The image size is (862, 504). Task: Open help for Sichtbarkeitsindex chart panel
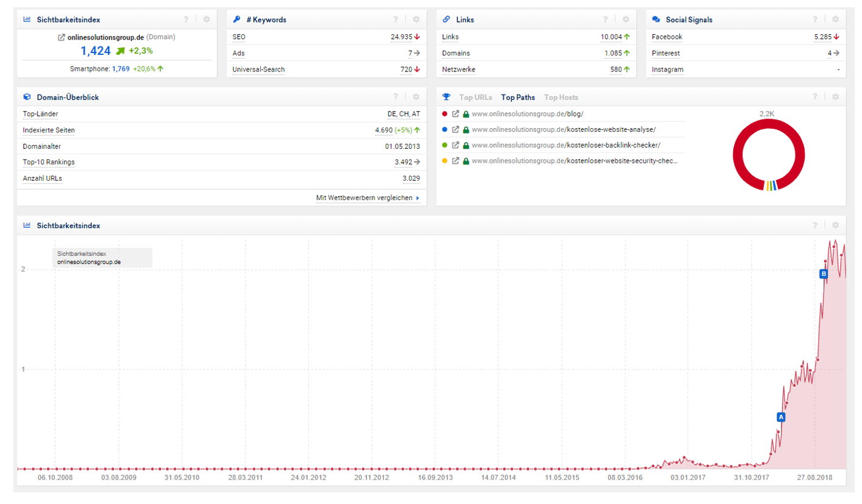[x=815, y=225]
